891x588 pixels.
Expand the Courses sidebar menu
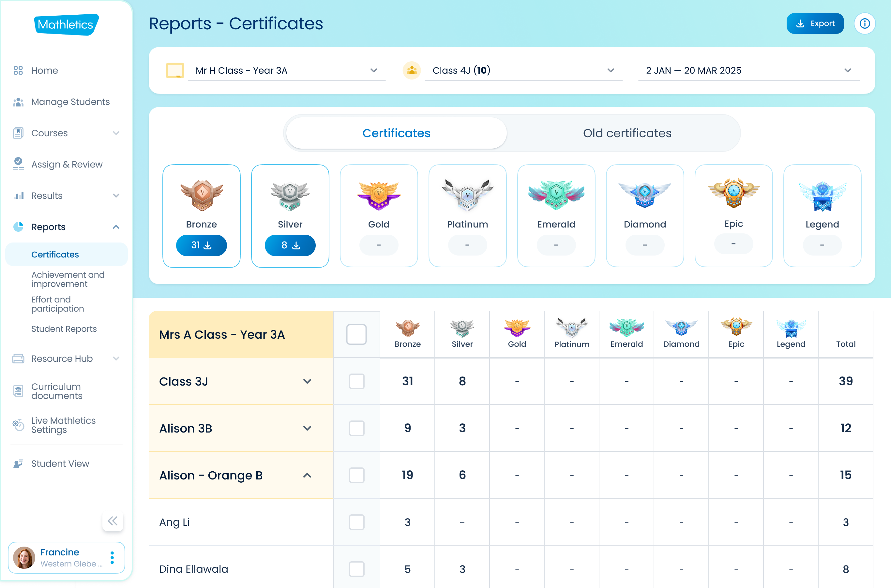116,133
